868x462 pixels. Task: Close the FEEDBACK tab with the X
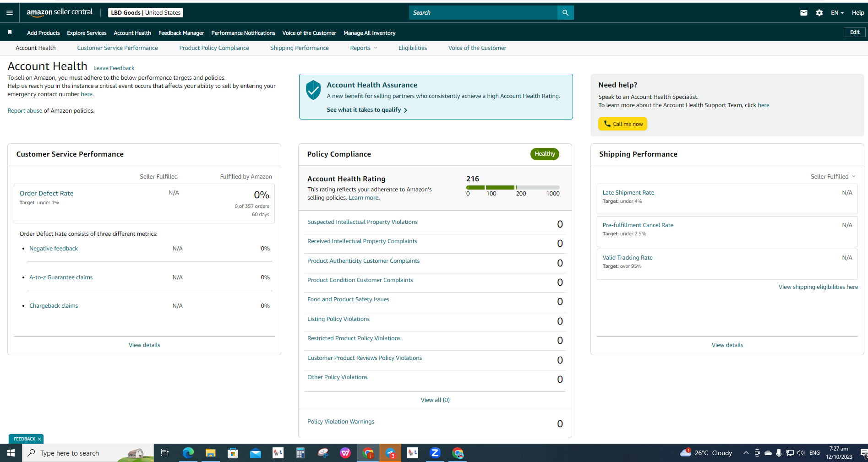click(39, 439)
